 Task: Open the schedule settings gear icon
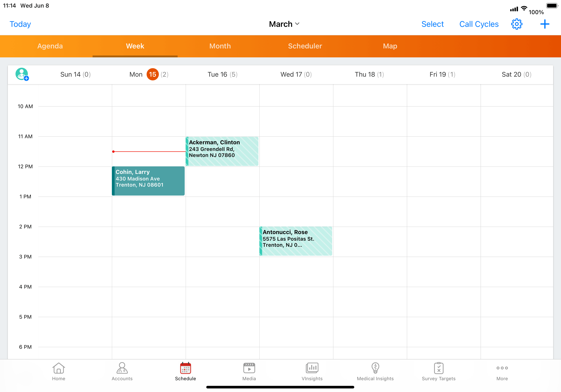(x=517, y=24)
